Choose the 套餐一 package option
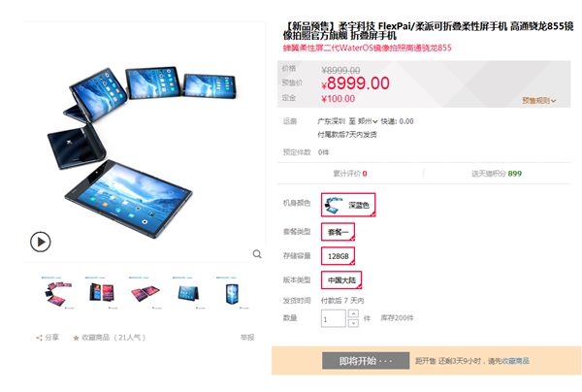 (338, 232)
